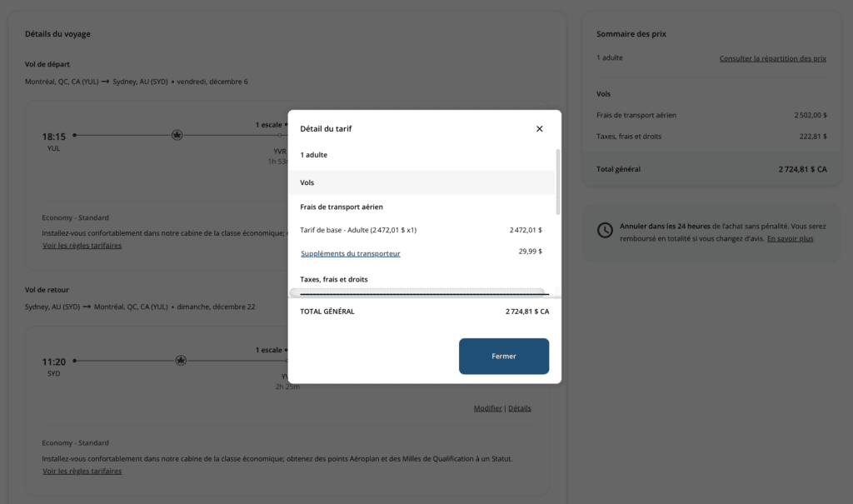Click the 11:20 return departure time
853x504 pixels.
click(x=54, y=362)
